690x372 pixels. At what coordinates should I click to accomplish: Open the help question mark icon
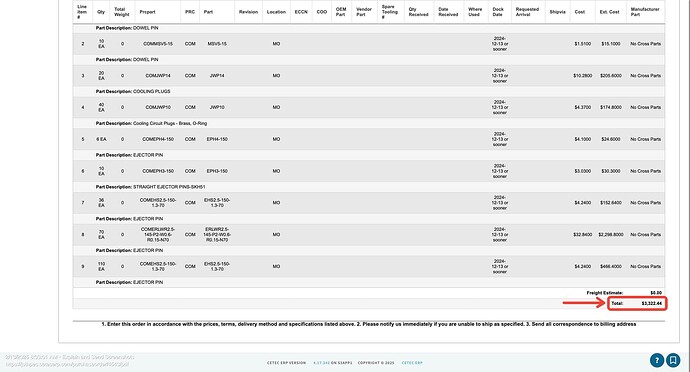point(657,360)
